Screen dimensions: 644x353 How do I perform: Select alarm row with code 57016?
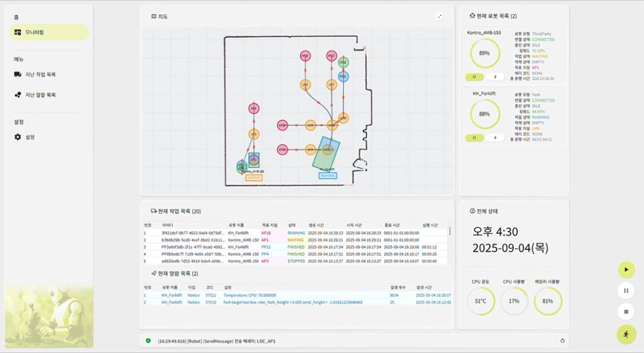point(298,302)
